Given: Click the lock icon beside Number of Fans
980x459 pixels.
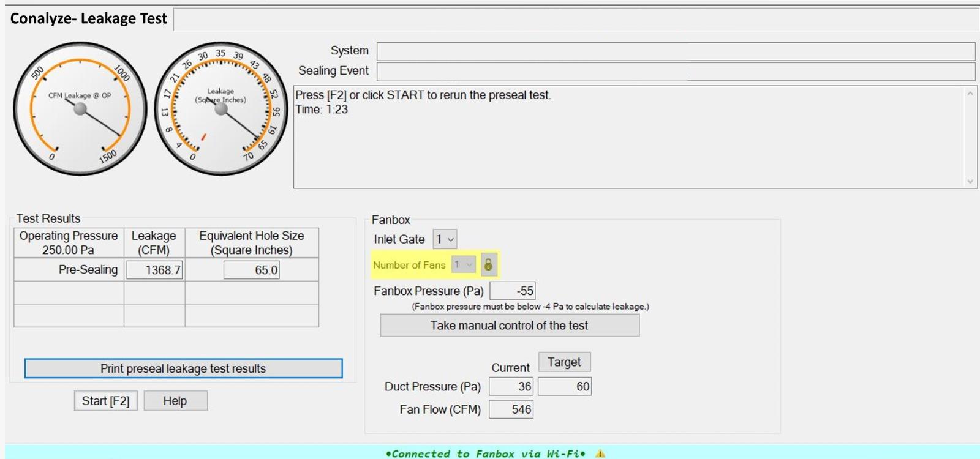Looking at the screenshot, I should click(488, 264).
